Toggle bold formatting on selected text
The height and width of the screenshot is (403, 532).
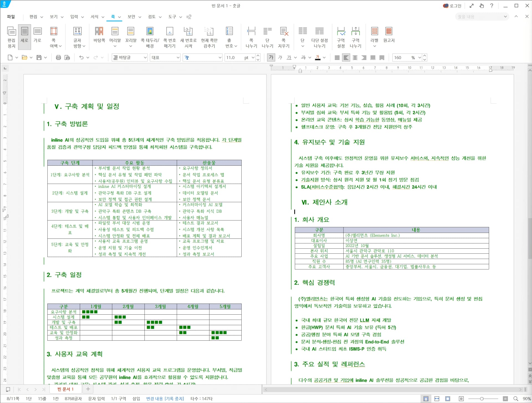tap(271, 57)
